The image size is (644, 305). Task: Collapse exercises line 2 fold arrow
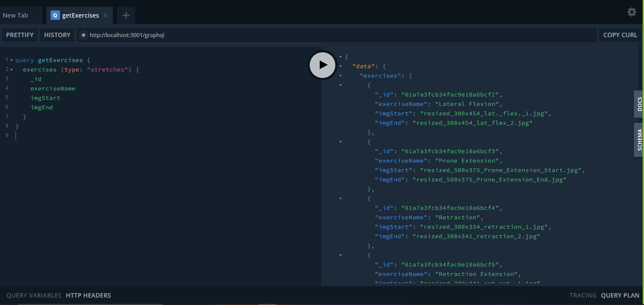(11, 70)
